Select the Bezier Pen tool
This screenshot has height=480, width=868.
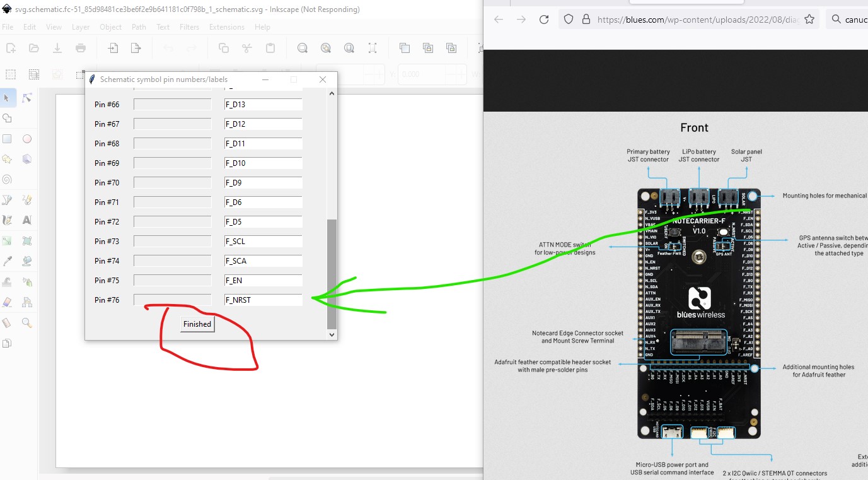(x=7, y=200)
